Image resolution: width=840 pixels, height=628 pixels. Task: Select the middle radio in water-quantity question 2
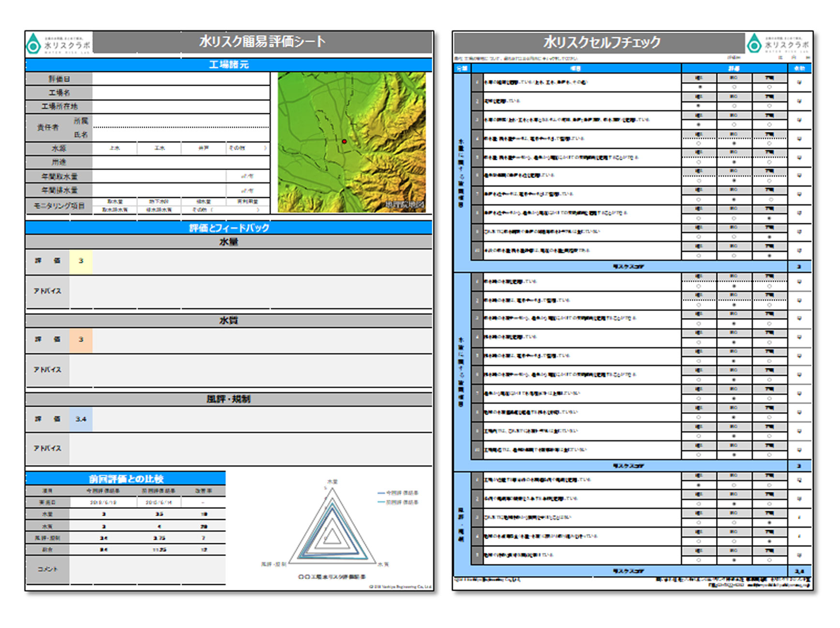coord(734,106)
